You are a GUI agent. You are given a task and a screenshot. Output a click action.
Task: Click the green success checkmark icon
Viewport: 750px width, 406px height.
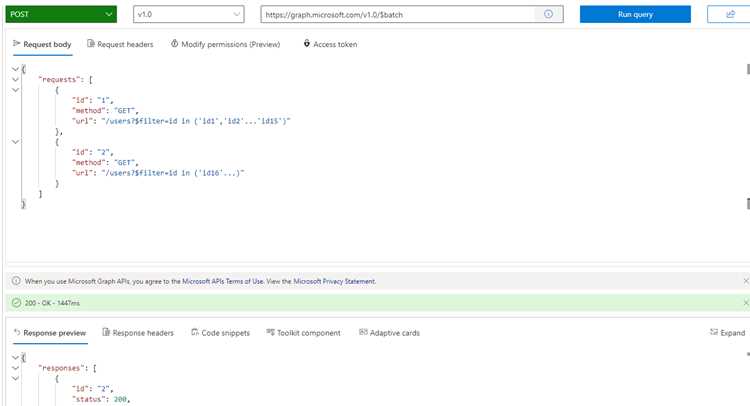[x=16, y=303]
